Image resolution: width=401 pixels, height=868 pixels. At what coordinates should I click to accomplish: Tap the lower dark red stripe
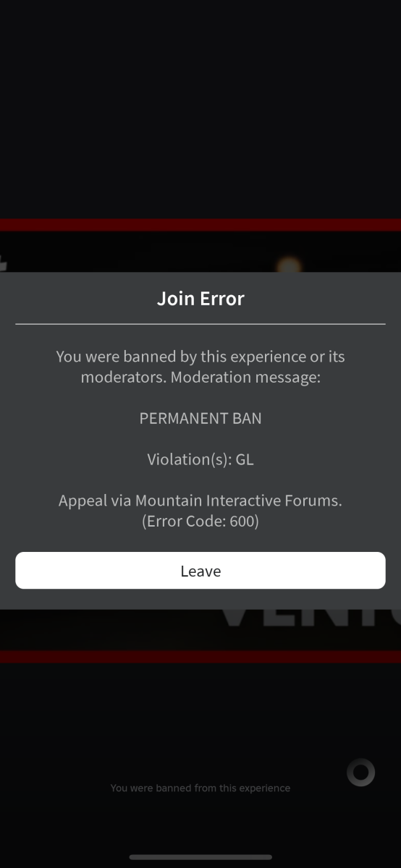[x=200, y=657]
